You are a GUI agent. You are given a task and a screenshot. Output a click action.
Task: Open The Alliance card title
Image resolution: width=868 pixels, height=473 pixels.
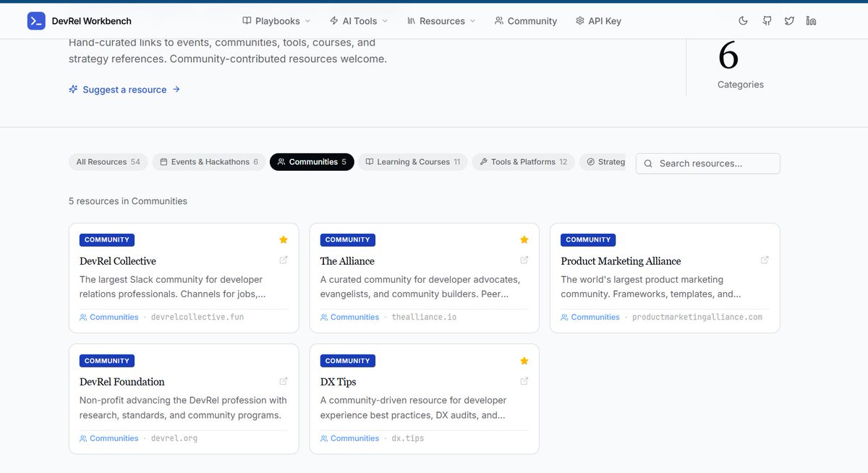[347, 261]
